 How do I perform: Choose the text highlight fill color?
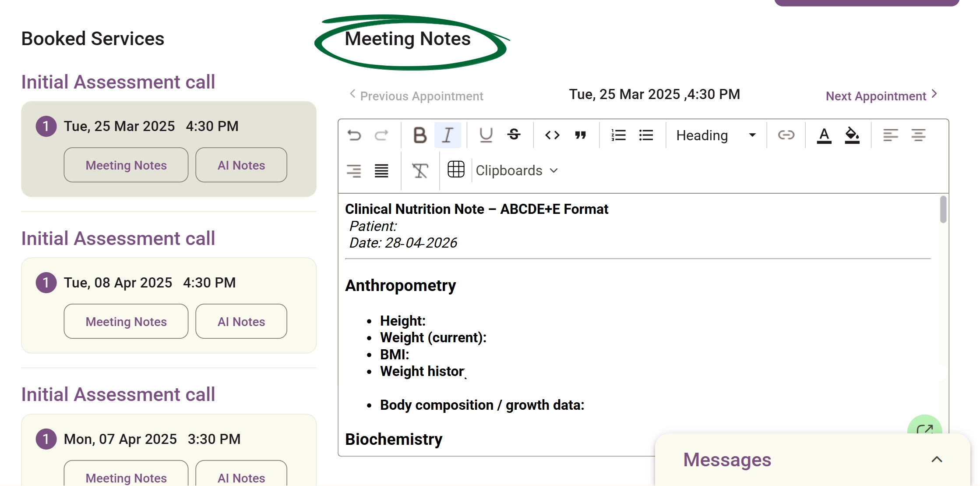coord(852,135)
